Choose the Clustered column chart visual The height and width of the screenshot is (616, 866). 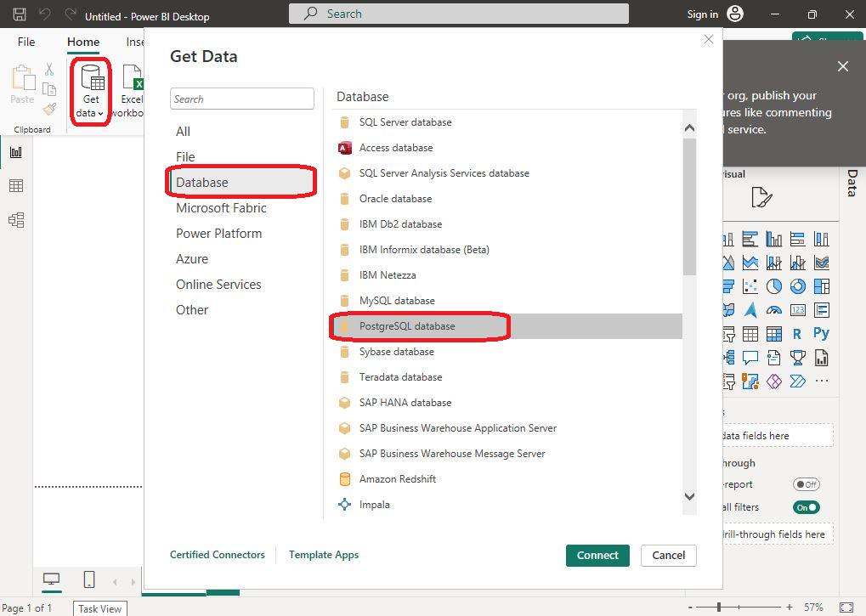coord(773,239)
